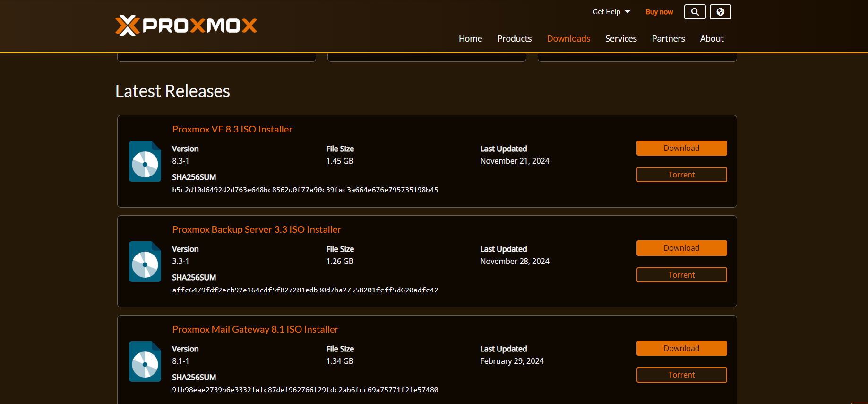
Task: Get the Proxmox VE 8.3 Torrent
Action: coord(681,175)
